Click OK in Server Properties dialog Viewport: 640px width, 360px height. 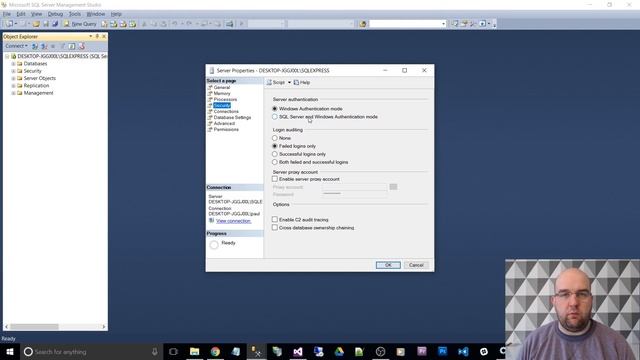coord(388,265)
